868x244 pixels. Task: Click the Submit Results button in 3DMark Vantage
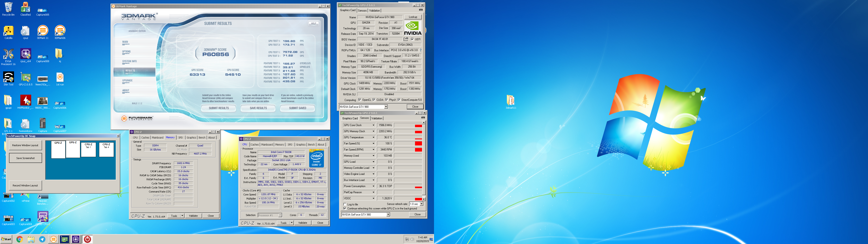(x=219, y=108)
